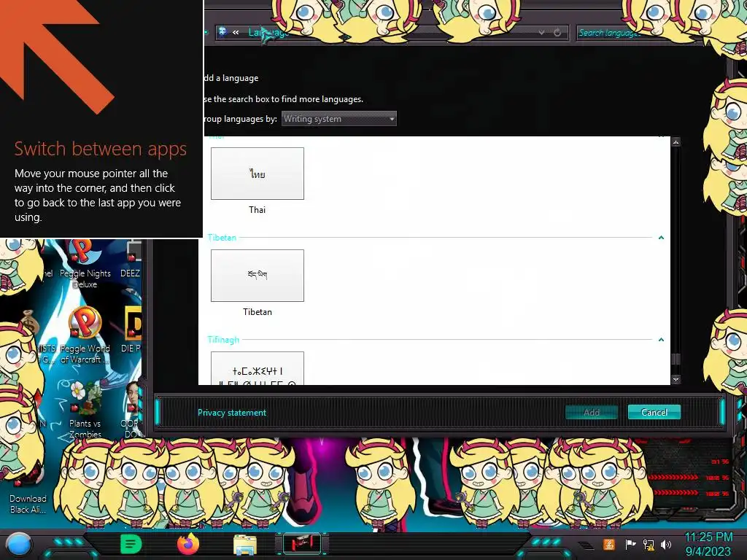The width and height of the screenshot is (747, 560).
Task: Select the Thai language tile
Action: (258, 174)
